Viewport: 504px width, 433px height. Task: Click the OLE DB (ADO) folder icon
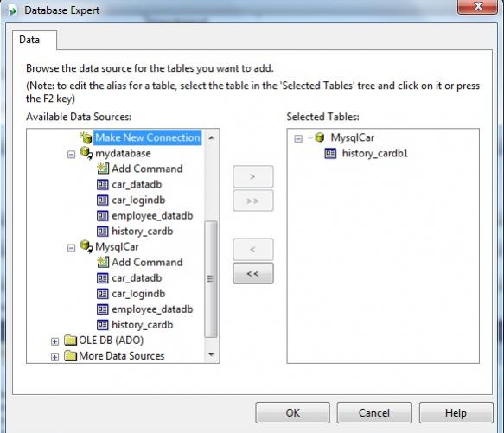(70, 341)
